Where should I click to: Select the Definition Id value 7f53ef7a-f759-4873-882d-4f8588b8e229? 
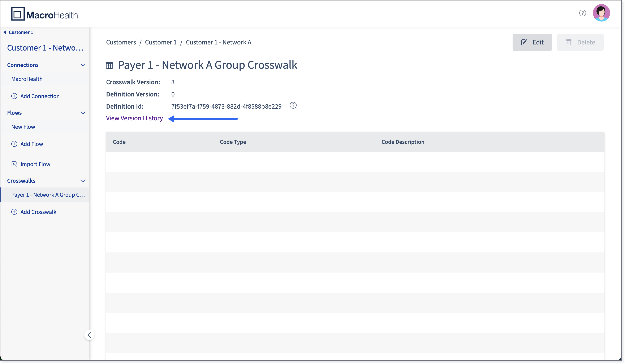pos(227,106)
